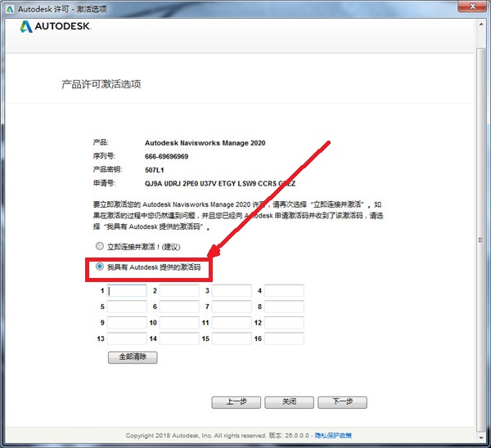Click activation code field 12
This screenshot has height=448, width=491.
click(x=284, y=323)
